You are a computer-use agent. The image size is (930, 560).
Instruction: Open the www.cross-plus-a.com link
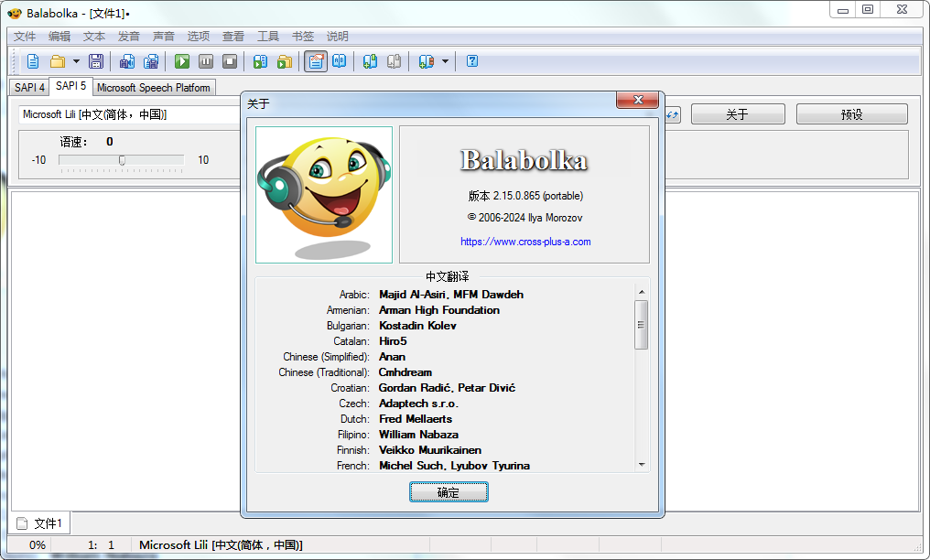point(525,242)
